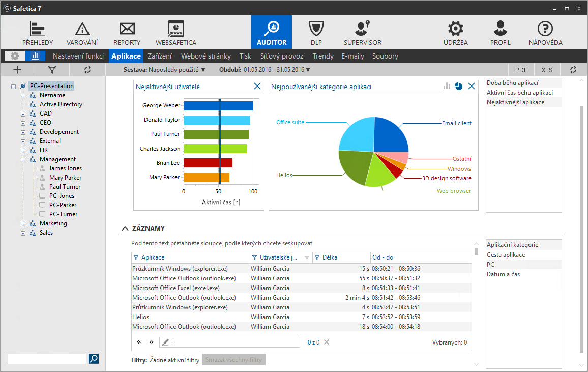Export the report as PDF

point(521,70)
